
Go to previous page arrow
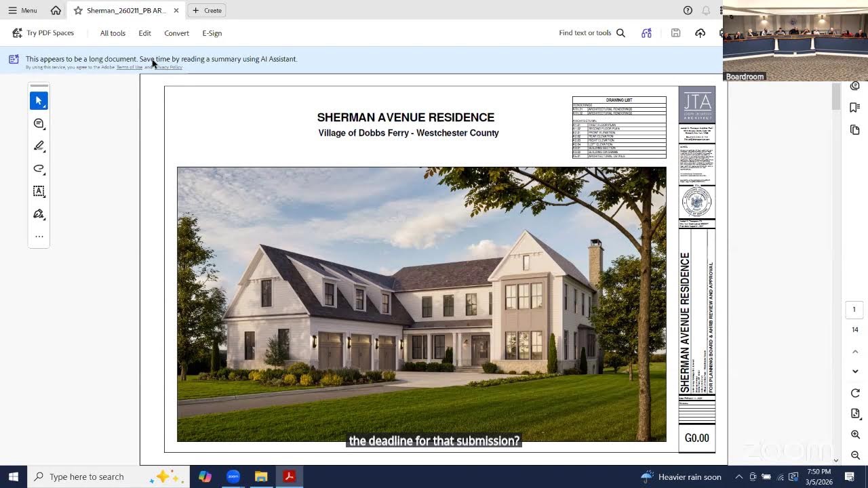click(854, 352)
